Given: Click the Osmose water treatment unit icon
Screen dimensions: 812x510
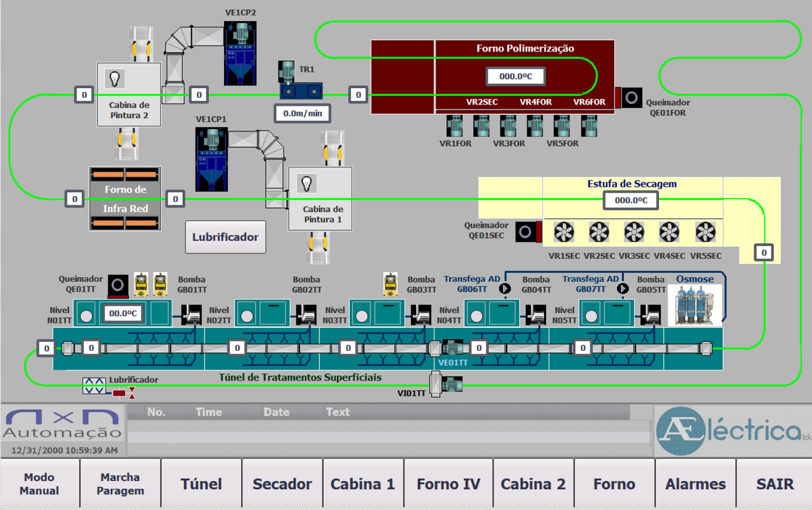Looking at the screenshot, I should coord(695,306).
